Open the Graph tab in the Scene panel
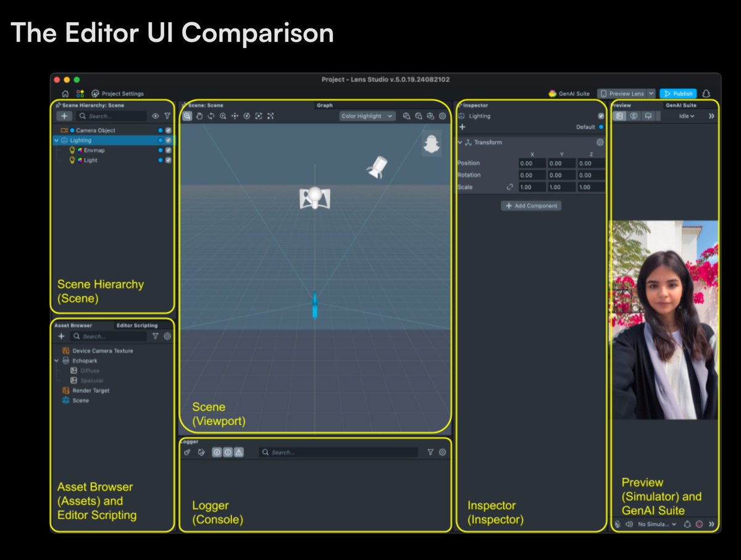 (x=325, y=105)
